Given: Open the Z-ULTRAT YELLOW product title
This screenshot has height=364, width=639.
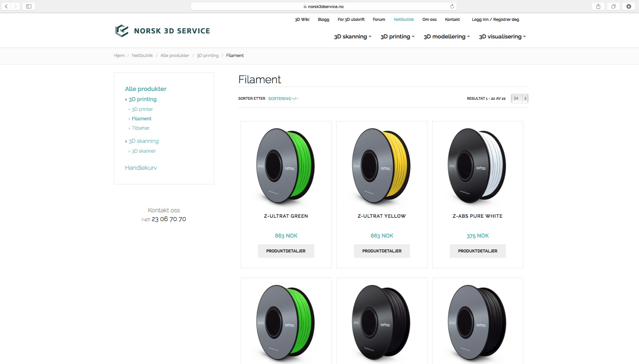Looking at the screenshot, I should click(382, 216).
